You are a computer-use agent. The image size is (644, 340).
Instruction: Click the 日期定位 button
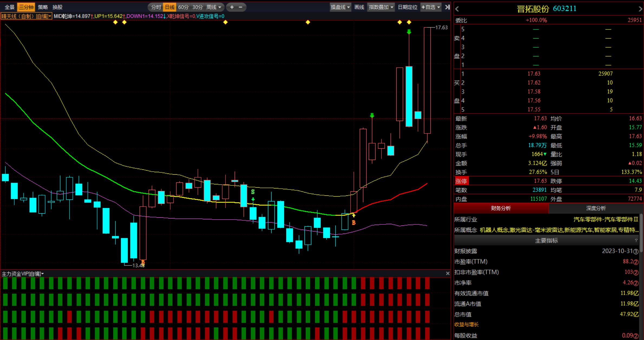pos(407,7)
